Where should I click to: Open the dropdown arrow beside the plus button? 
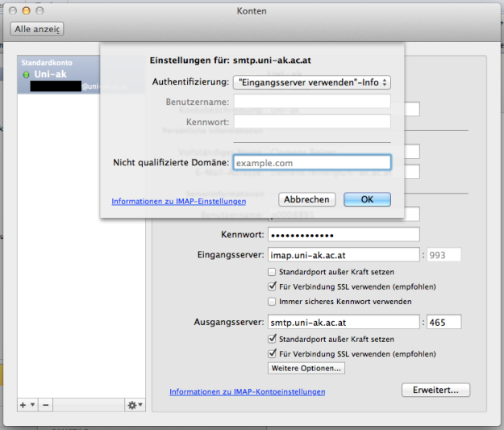32,404
